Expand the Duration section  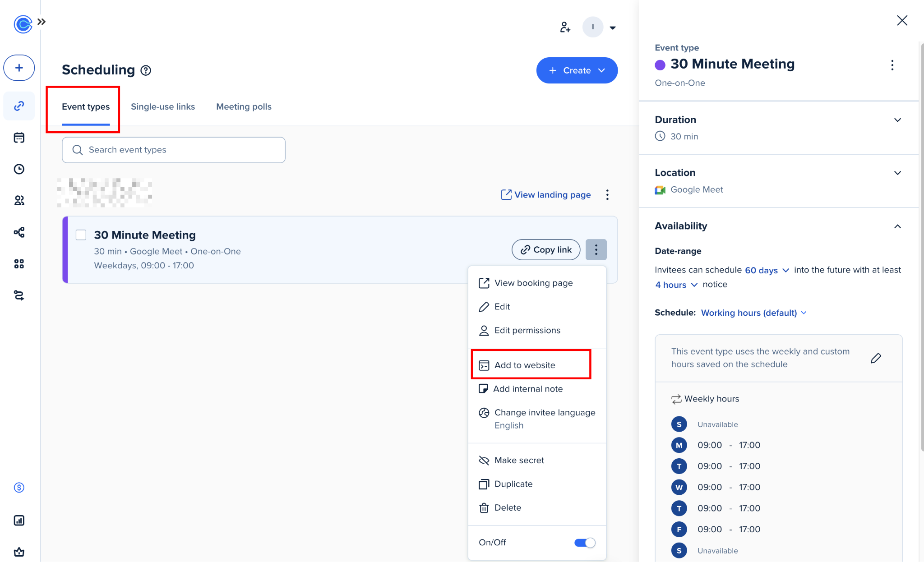point(897,120)
